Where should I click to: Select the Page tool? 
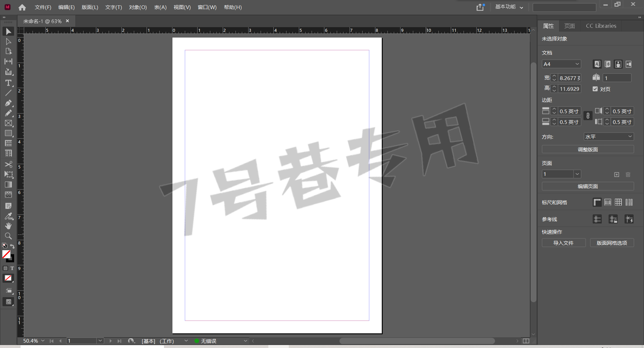point(8,51)
